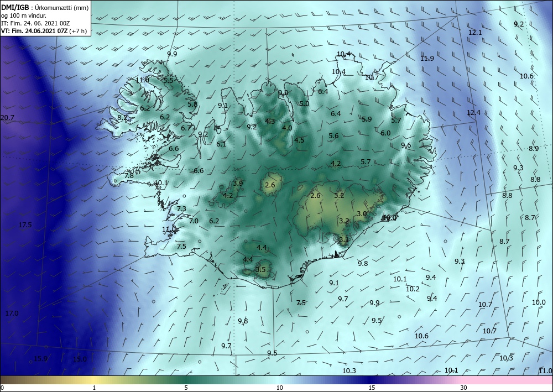Screen dimensions: 553x392
Task: Click the legend label 15
Action: tap(372, 388)
